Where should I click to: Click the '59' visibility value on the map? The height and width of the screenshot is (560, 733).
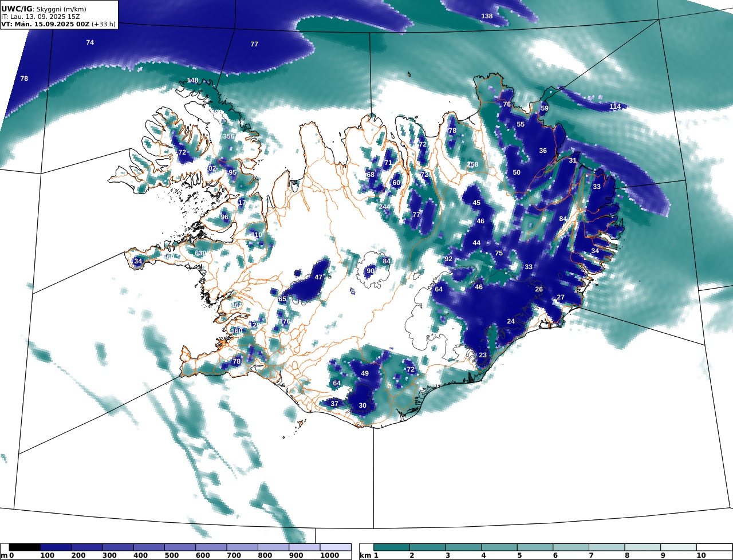click(x=545, y=108)
